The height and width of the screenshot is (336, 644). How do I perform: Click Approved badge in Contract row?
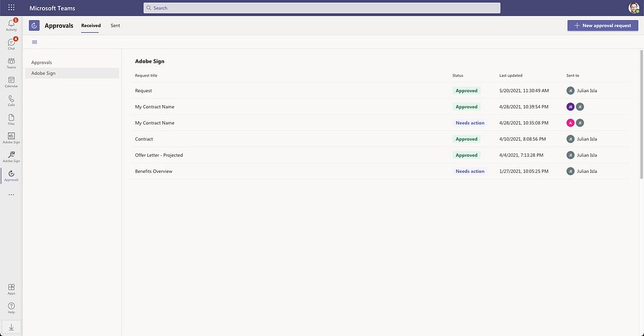[466, 139]
